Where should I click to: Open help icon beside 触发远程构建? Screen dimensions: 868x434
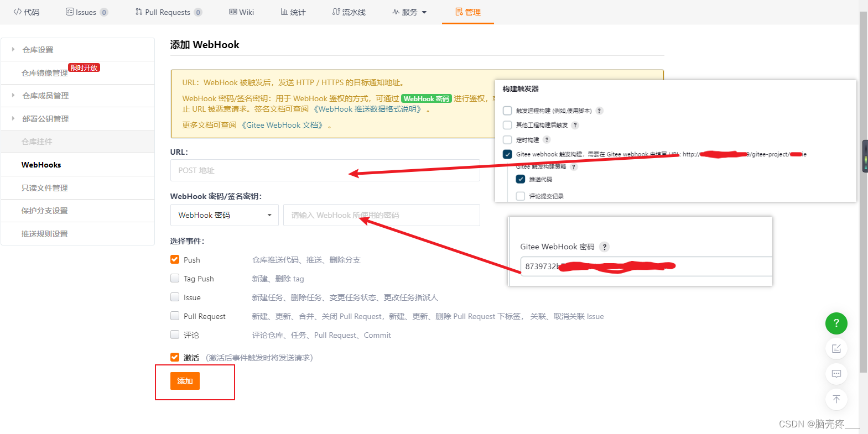(599, 111)
